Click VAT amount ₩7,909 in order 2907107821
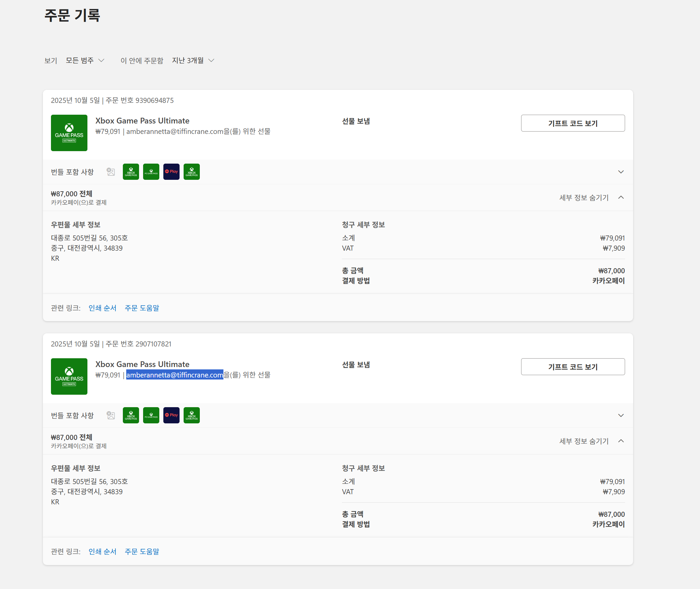The width and height of the screenshot is (700, 589). point(614,492)
